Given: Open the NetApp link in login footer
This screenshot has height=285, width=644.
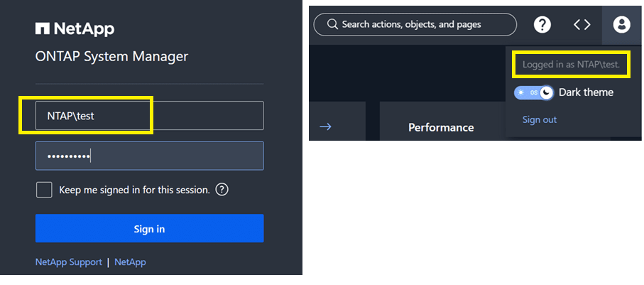Looking at the screenshot, I should pos(130,262).
